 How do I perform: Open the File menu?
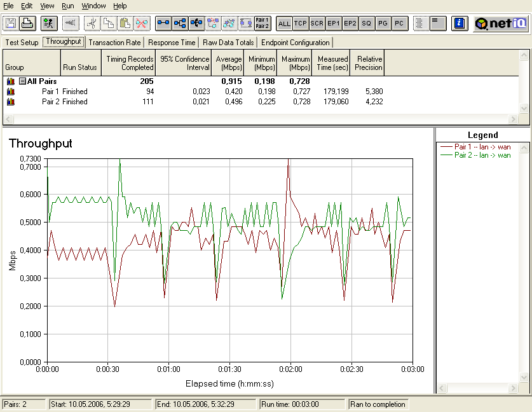(8, 6)
